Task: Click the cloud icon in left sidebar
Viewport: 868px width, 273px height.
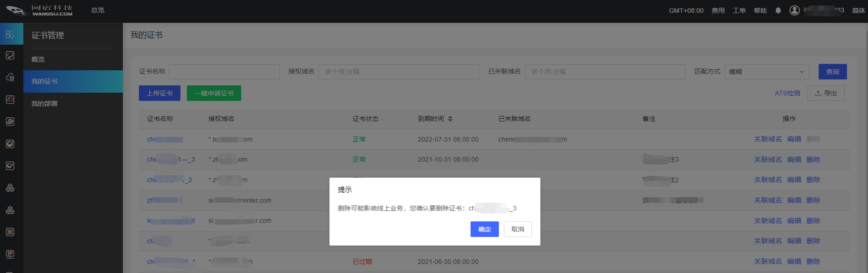Action: [10, 78]
